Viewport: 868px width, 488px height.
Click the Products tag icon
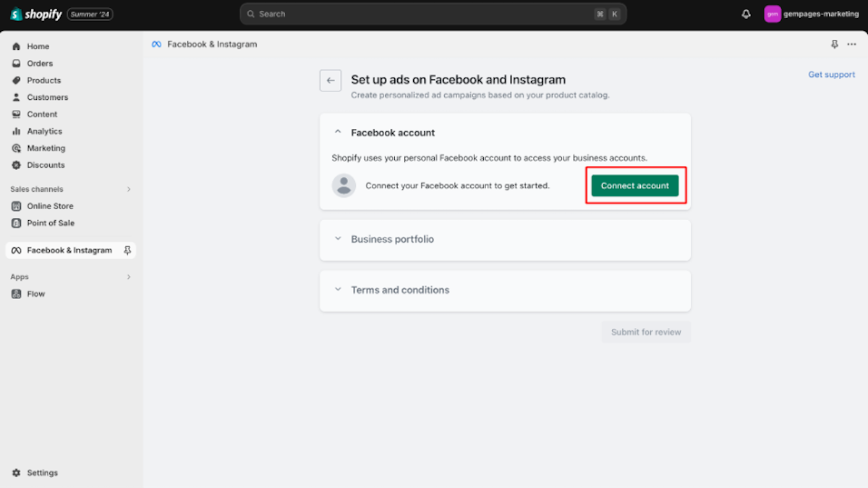[17, 80]
